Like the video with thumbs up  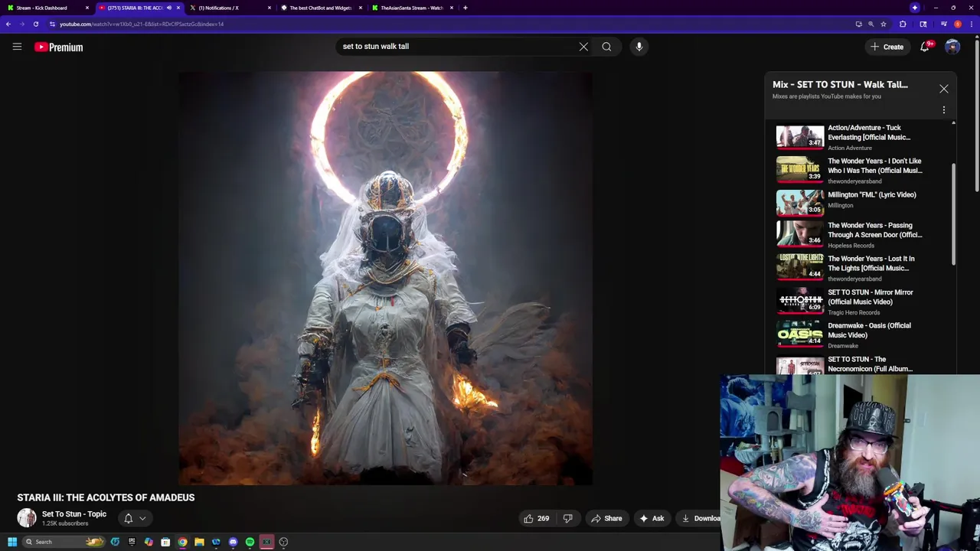click(x=536, y=518)
